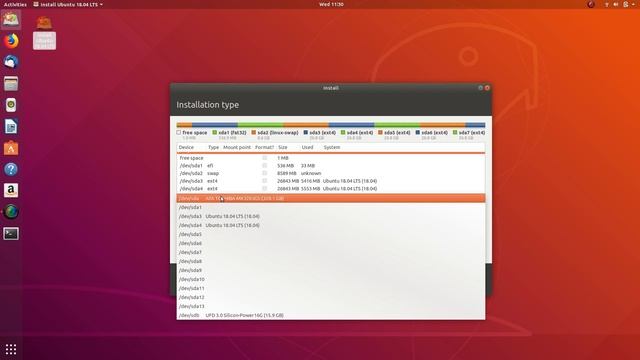Open the Files manager in the dock
640x360 pixels.
(x=11, y=84)
